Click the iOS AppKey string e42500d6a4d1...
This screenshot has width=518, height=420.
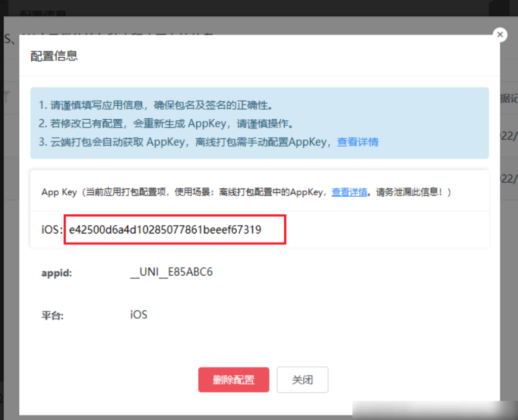click(165, 230)
